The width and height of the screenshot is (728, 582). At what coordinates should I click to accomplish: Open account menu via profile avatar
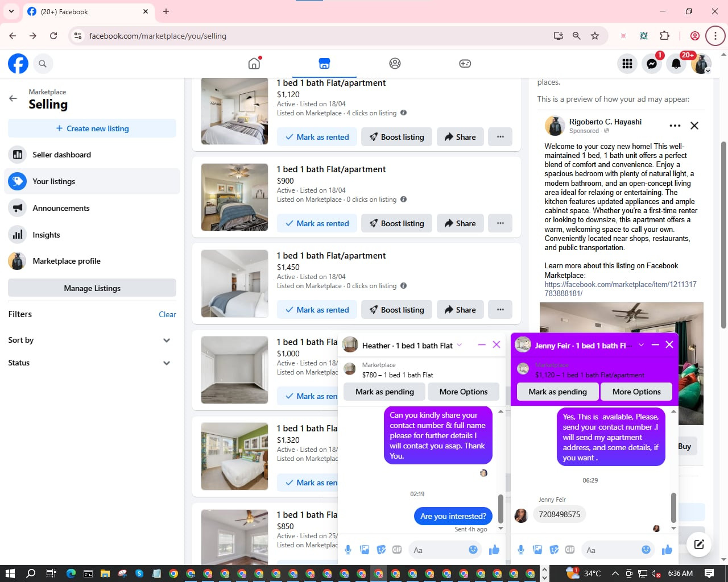click(x=701, y=64)
